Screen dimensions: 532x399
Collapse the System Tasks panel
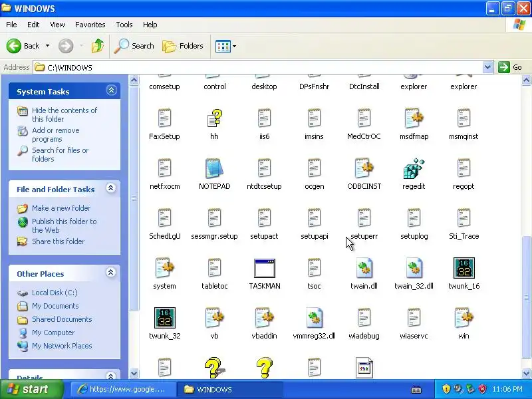(111, 90)
